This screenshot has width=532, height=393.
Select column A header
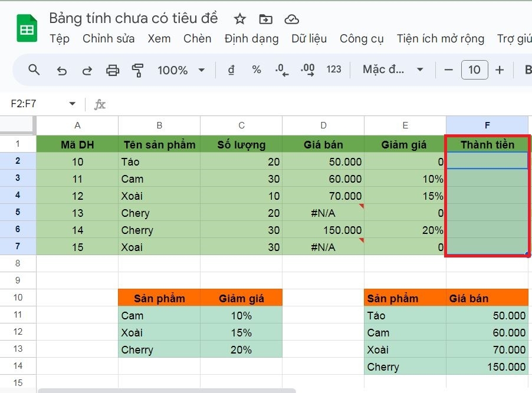[x=77, y=126]
